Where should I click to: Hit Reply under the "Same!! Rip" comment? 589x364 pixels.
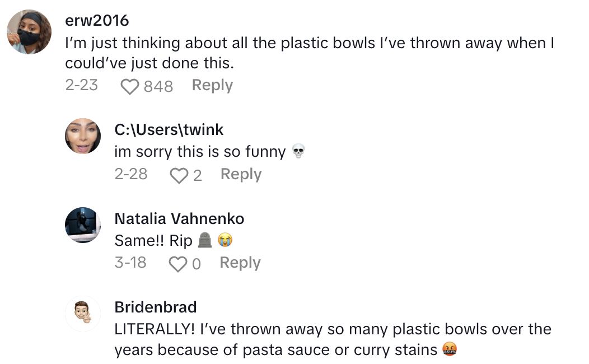coord(240,263)
